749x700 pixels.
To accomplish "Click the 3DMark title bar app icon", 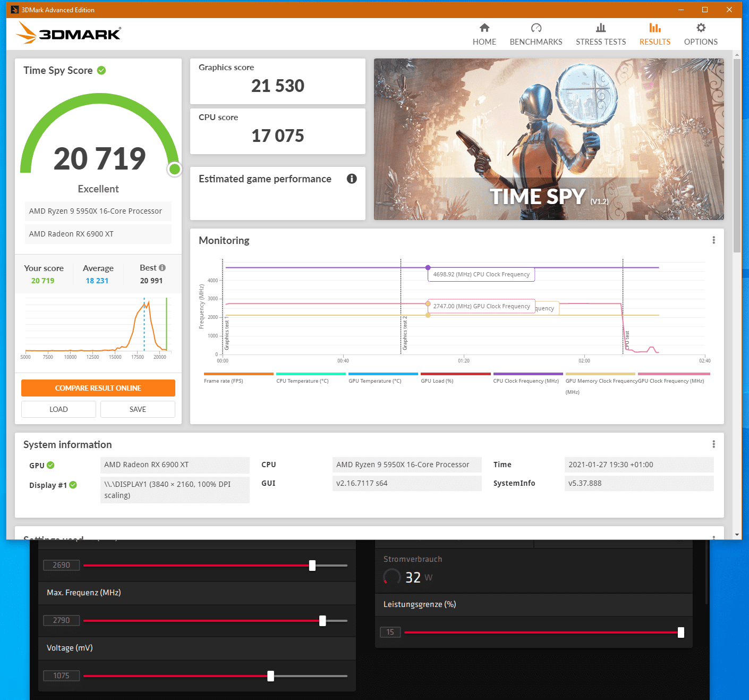I will click(x=14, y=10).
